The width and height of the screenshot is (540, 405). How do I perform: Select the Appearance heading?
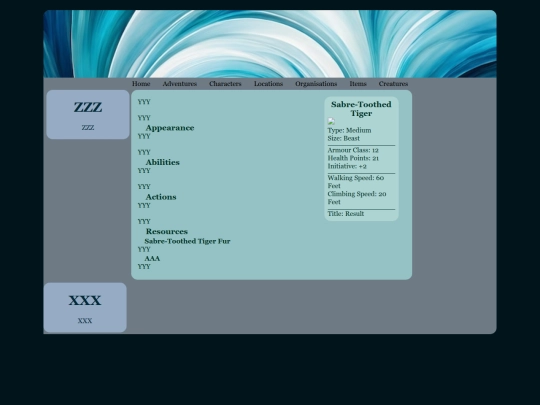[x=170, y=128]
